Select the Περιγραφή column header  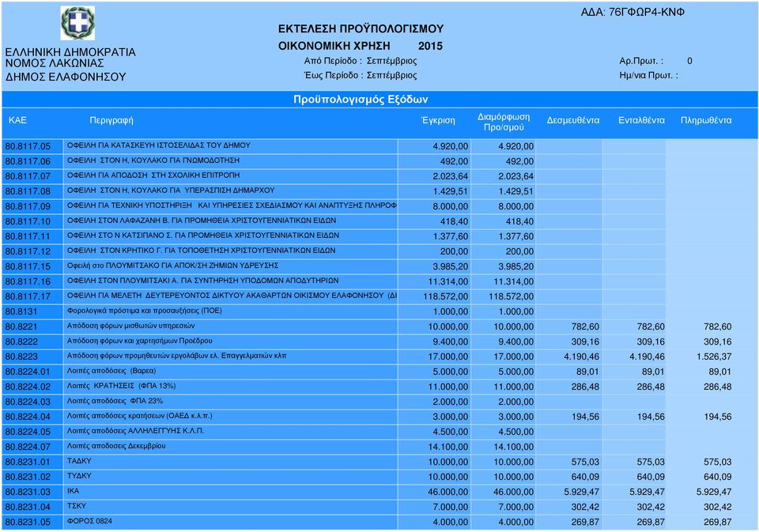point(111,120)
